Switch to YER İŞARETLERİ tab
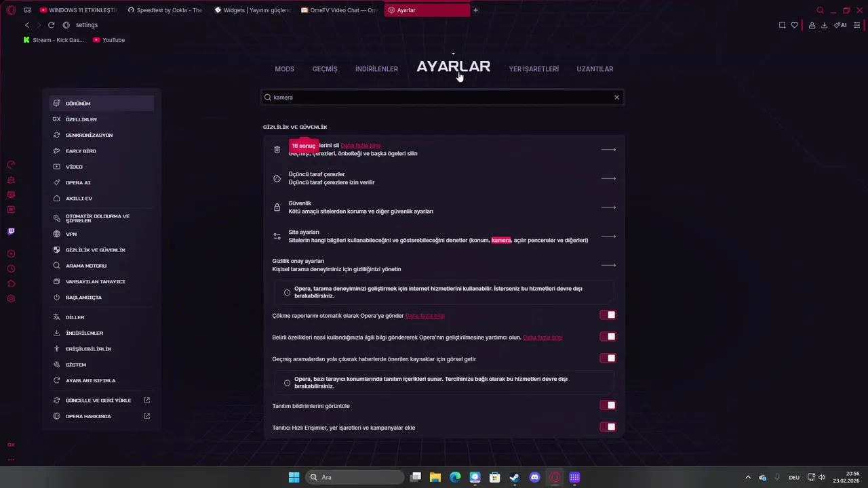 point(534,69)
